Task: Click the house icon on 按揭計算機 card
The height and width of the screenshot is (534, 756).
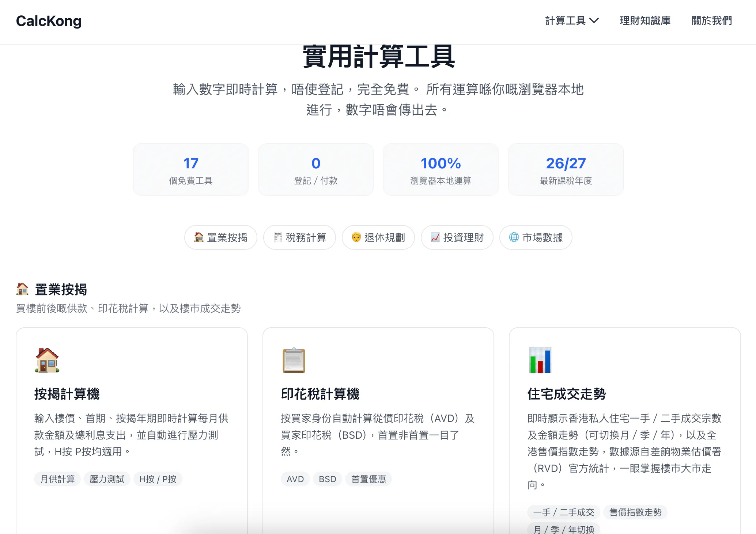Action: [47, 360]
